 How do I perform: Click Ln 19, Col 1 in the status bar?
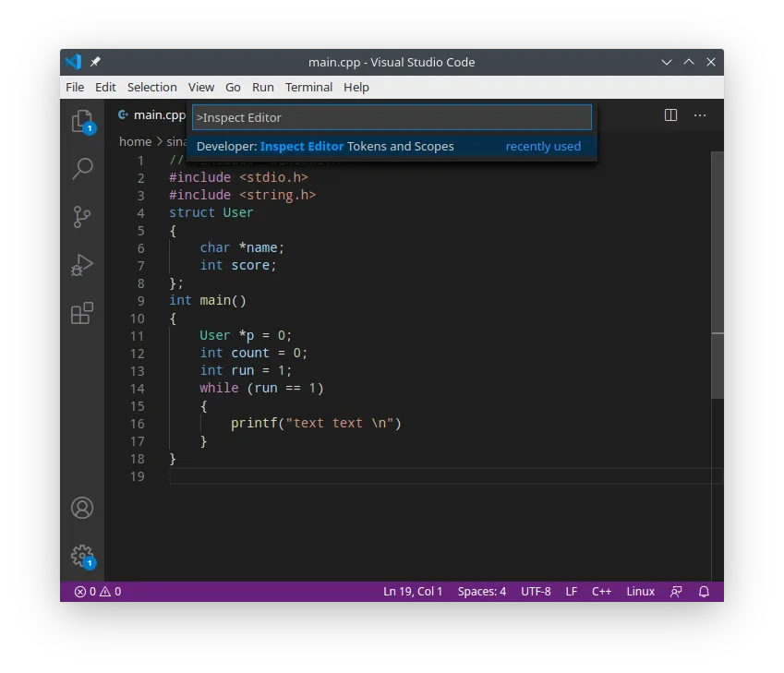(413, 592)
